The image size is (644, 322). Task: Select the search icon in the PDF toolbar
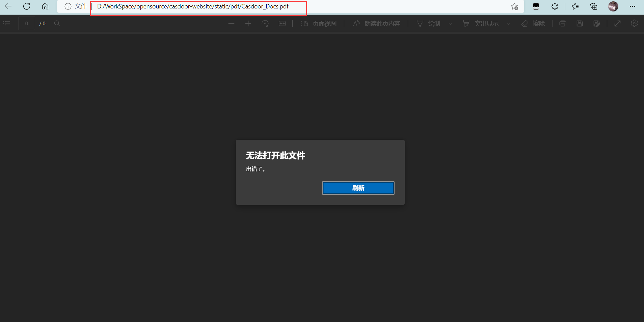pyautogui.click(x=57, y=23)
